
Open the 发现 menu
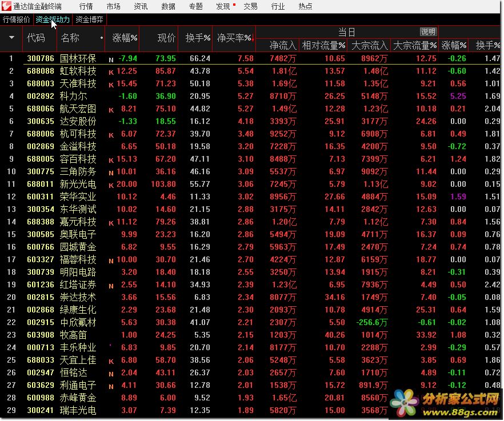coord(223,6)
